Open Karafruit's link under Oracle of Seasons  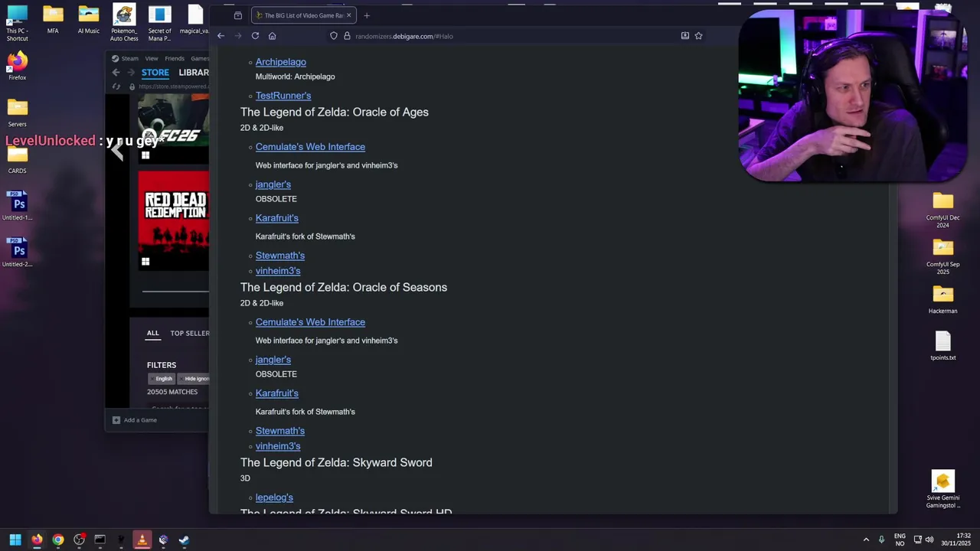(x=277, y=393)
